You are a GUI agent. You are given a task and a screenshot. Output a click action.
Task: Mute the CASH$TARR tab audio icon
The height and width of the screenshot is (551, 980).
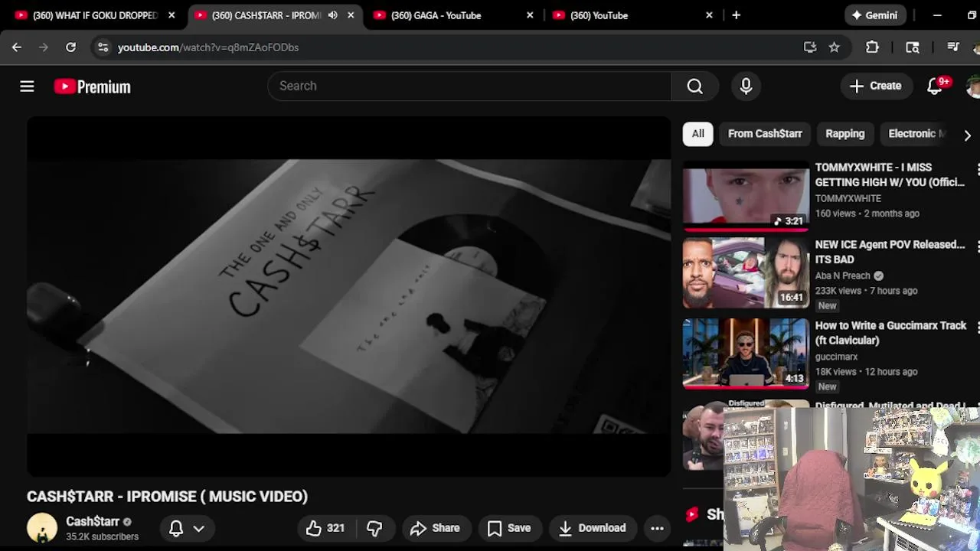[332, 15]
